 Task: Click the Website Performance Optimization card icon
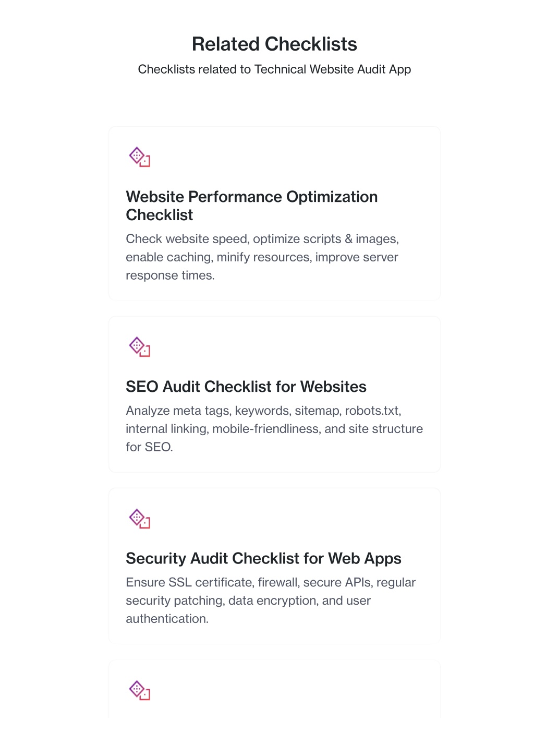click(139, 157)
